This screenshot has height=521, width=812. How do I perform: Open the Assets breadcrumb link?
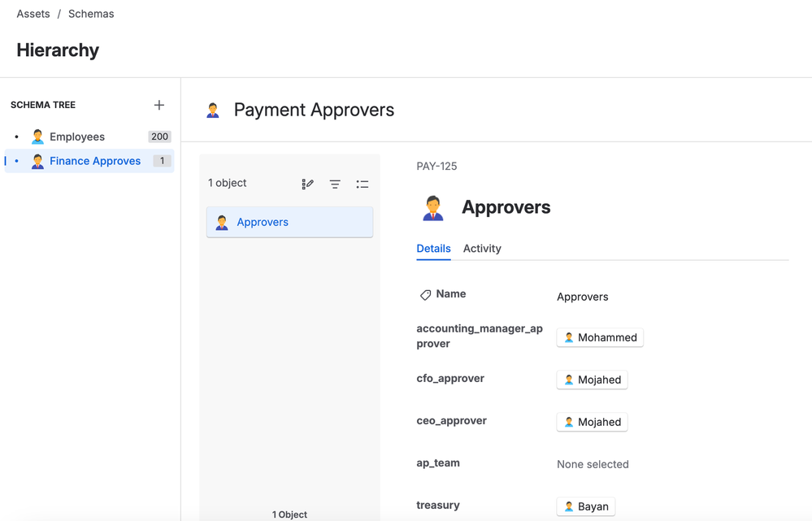(33, 14)
